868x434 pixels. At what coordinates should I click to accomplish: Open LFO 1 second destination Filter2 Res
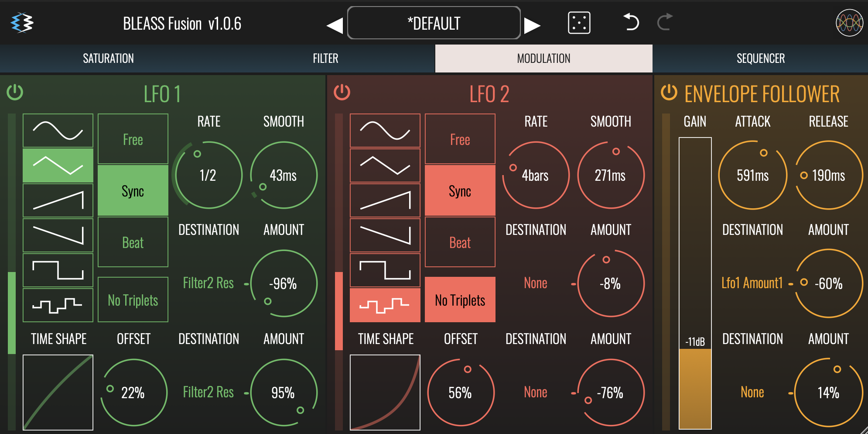(208, 392)
